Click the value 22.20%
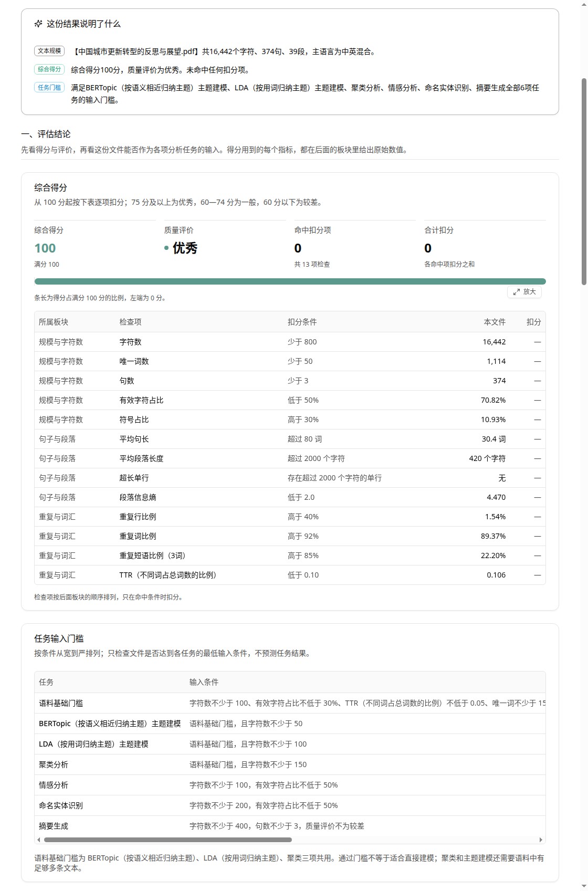 coord(493,555)
